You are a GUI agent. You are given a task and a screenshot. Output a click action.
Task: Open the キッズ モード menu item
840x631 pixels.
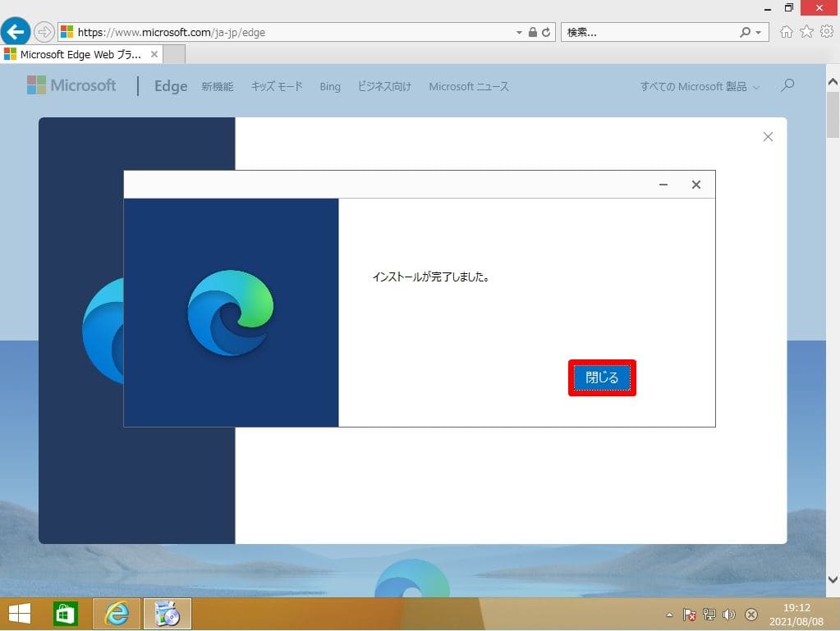point(277,87)
